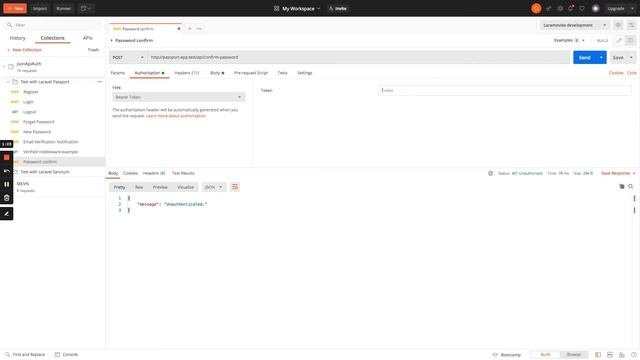Viewport: 640px width, 360px height.
Task: Pause the screen recording
Action: pos(7,184)
